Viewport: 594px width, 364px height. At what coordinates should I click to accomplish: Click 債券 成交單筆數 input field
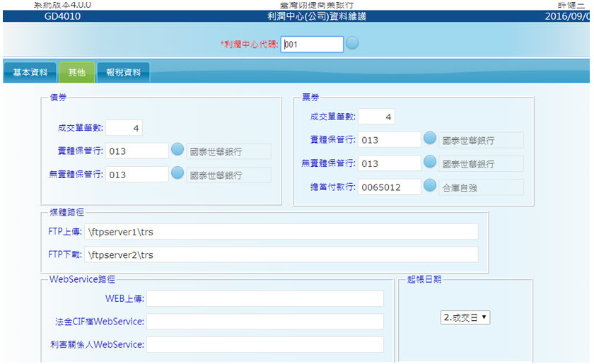coord(124,128)
